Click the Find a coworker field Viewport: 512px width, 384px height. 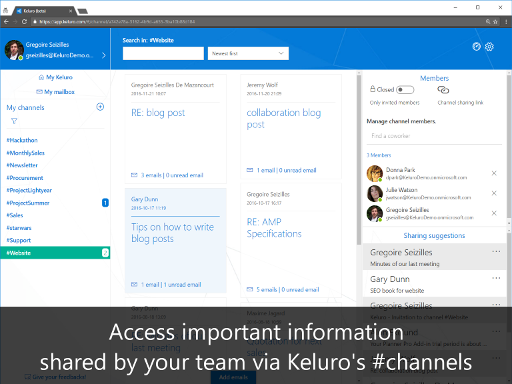[x=434, y=136]
